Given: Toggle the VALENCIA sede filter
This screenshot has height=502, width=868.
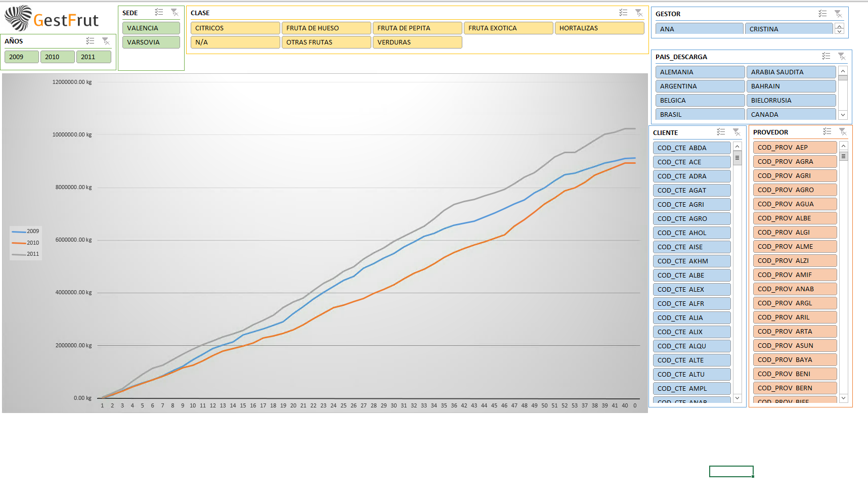Looking at the screenshot, I should [x=151, y=28].
